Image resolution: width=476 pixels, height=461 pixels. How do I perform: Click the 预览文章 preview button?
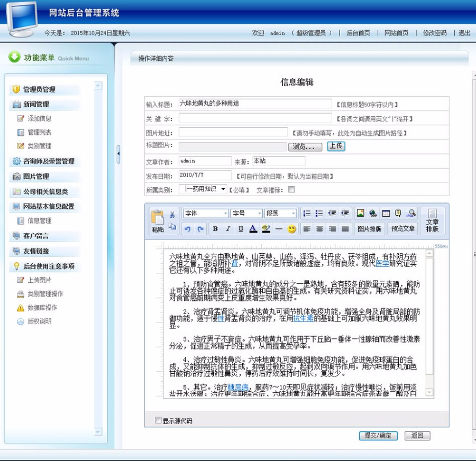click(403, 229)
